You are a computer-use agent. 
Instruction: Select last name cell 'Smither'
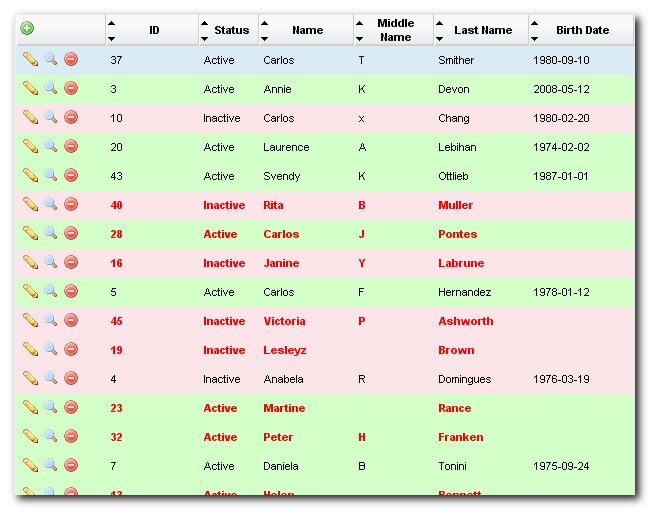pyautogui.click(x=456, y=60)
